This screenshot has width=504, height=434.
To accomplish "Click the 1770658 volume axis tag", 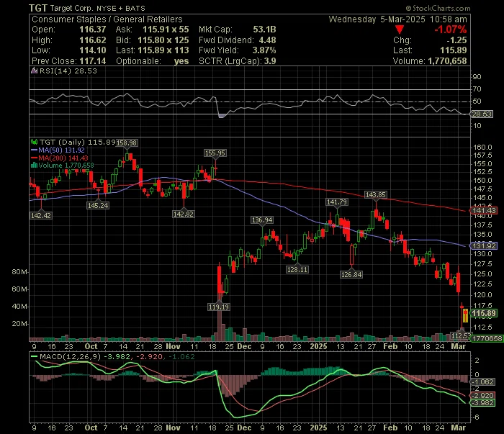I will (487, 338).
